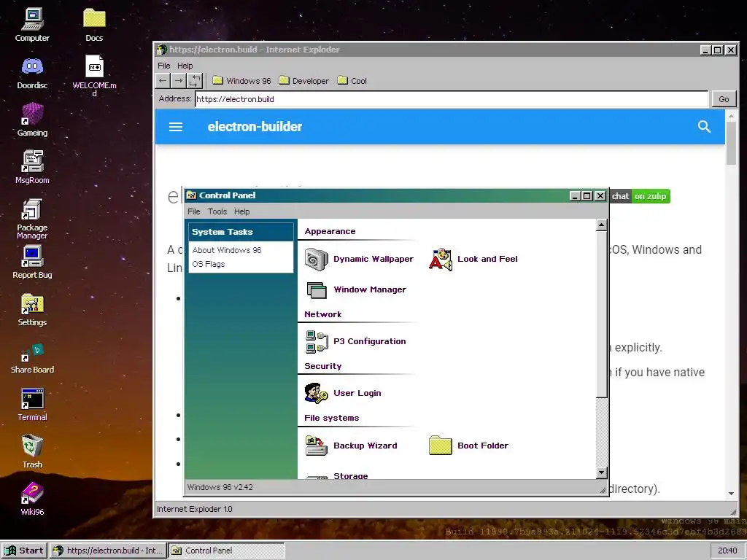Click the electron-builder search icon

click(x=704, y=126)
